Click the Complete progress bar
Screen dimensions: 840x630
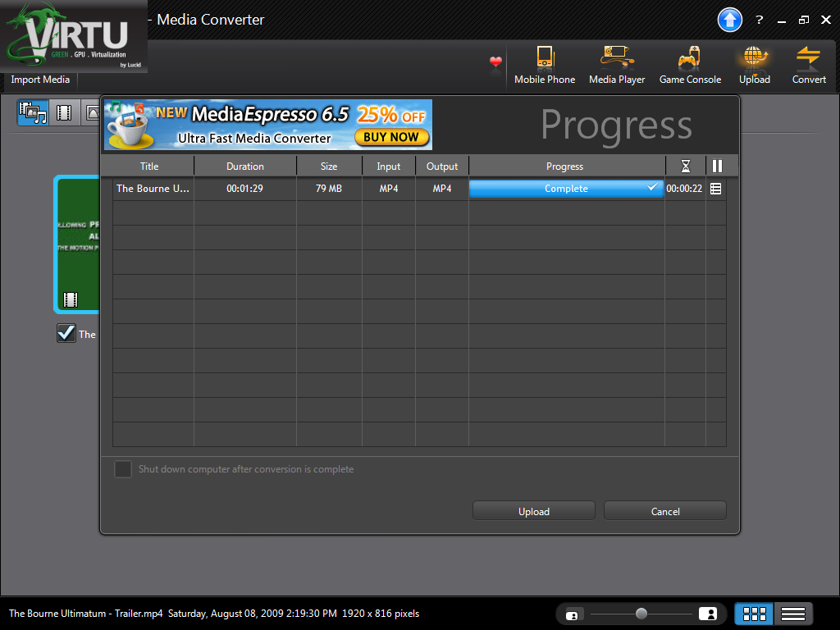[x=566, y=189]
